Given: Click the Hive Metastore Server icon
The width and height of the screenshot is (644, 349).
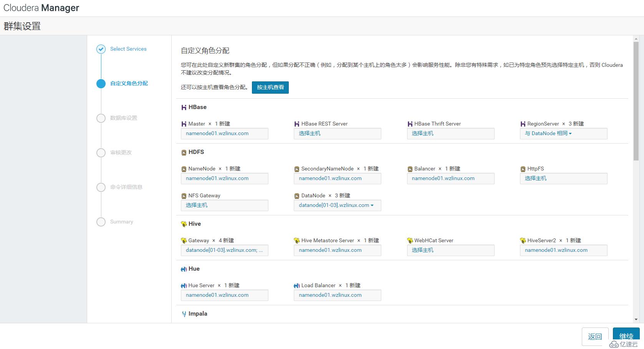Looking at the screenshot, I should click(296, 241).
